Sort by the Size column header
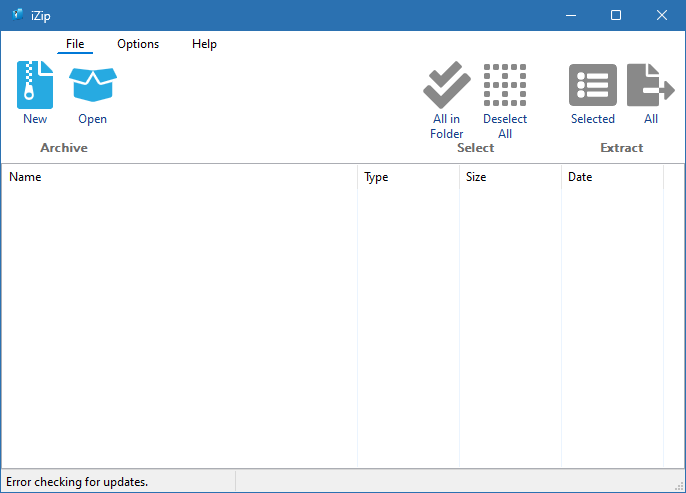The image size is (686, 493). 510,177
